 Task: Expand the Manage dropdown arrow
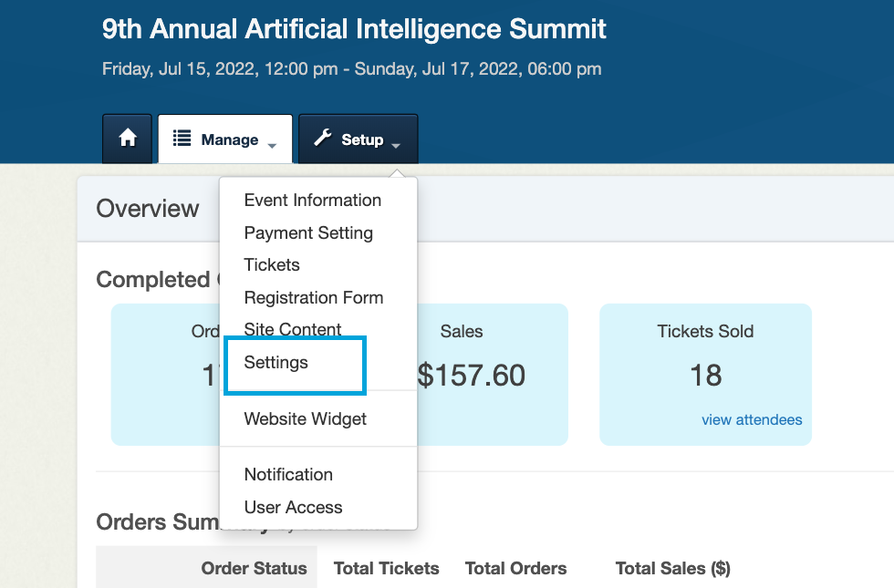pos(272,146)
